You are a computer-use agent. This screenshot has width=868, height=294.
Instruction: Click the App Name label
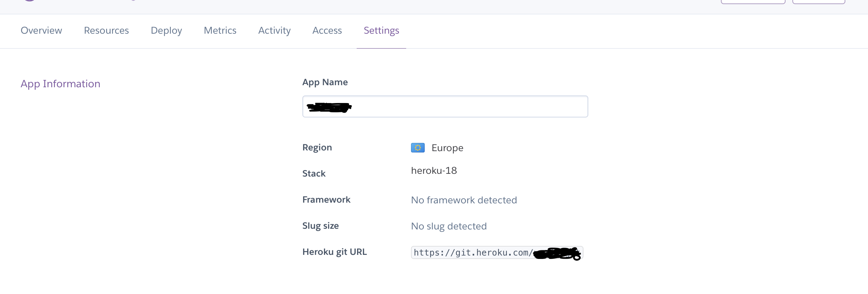coord(325,82)
